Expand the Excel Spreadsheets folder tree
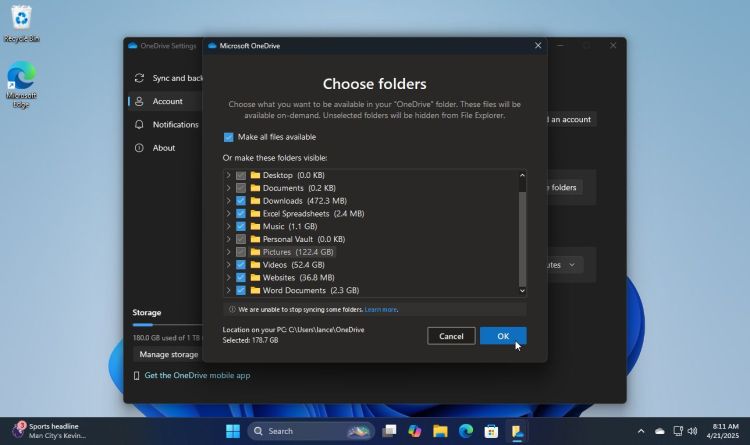This screenshot has height=445, width=750. pyautogui.click(x=229, y=214)
